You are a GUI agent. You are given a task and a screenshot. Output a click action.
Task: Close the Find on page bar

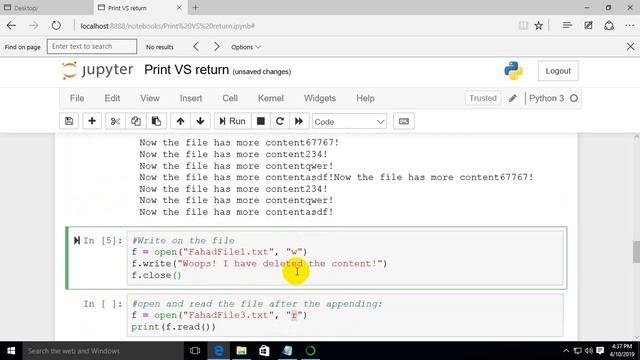[x=630, y=47]
